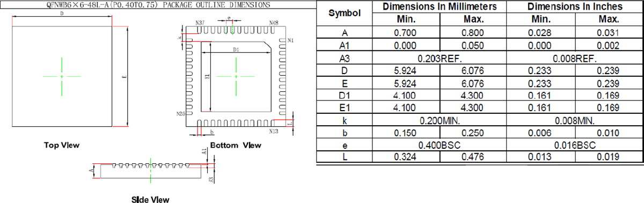644x203 pixels.
Task: Click the "Dimensions In Inches" header
Action: (575, 6)
